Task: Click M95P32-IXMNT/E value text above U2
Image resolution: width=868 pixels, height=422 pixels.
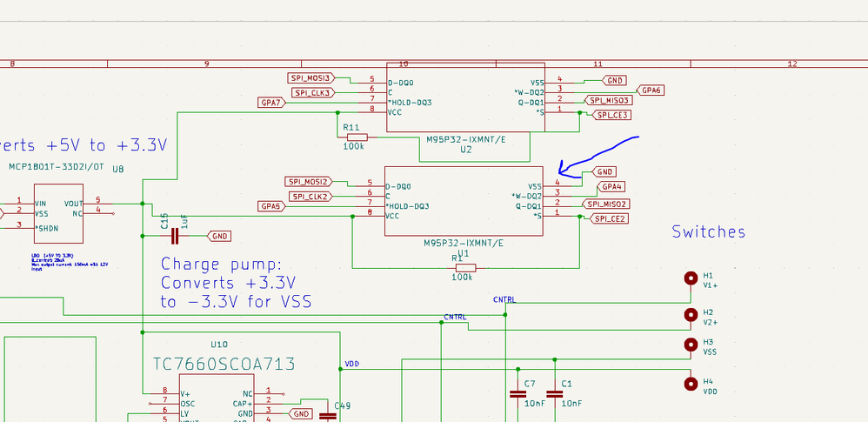Action: click(465, 140)
